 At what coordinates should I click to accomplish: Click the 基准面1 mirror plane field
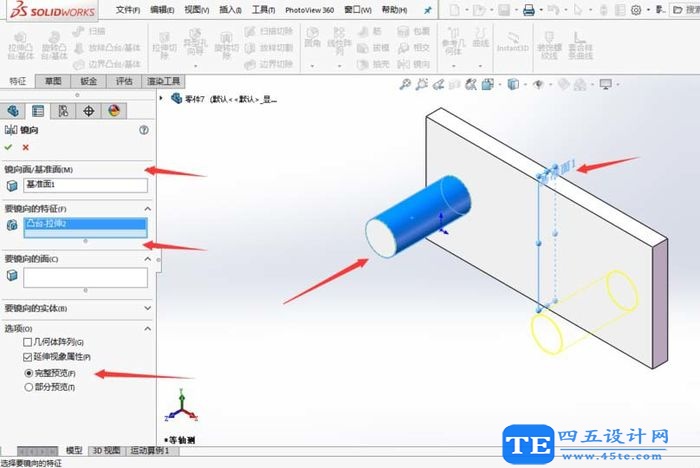point(85,185)
